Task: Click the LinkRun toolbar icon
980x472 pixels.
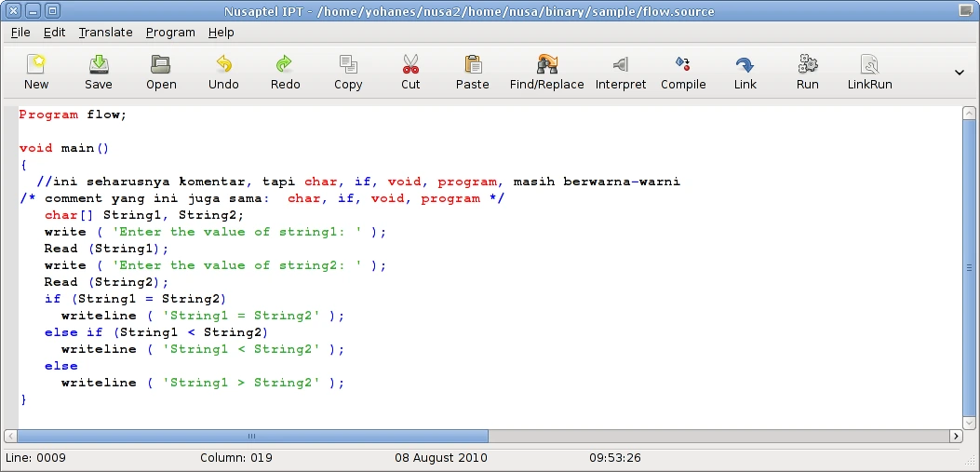Action: (x=869, y=72)
